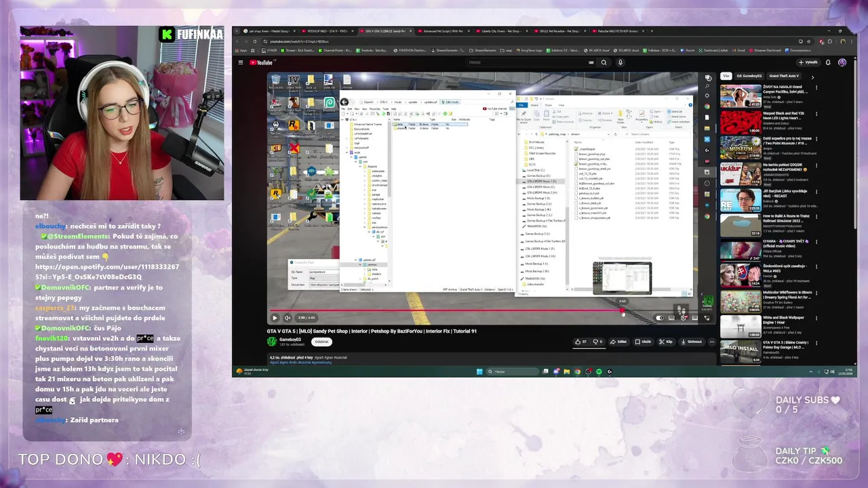Screen dimensions: 868x488
Task: Open options menu for Multicolor Wildflowers video
Action: click(x=815, y=293)
